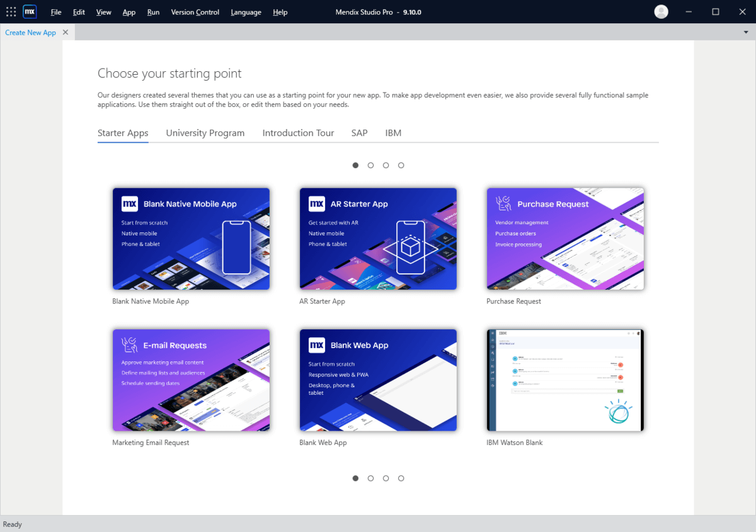Click the Blank Web App caption
Image resolution: width=756 pixels, height=532 pixels.
click(x=323, y=443)
